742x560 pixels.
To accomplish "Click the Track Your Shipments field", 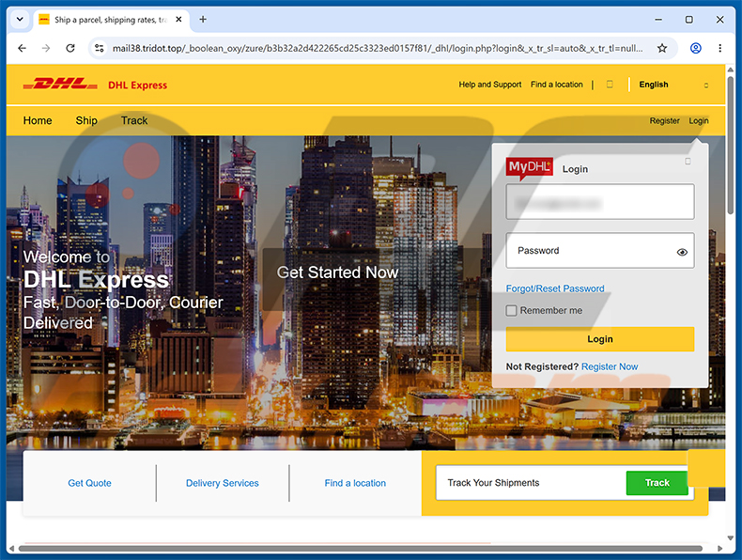I will click(531, 483).
